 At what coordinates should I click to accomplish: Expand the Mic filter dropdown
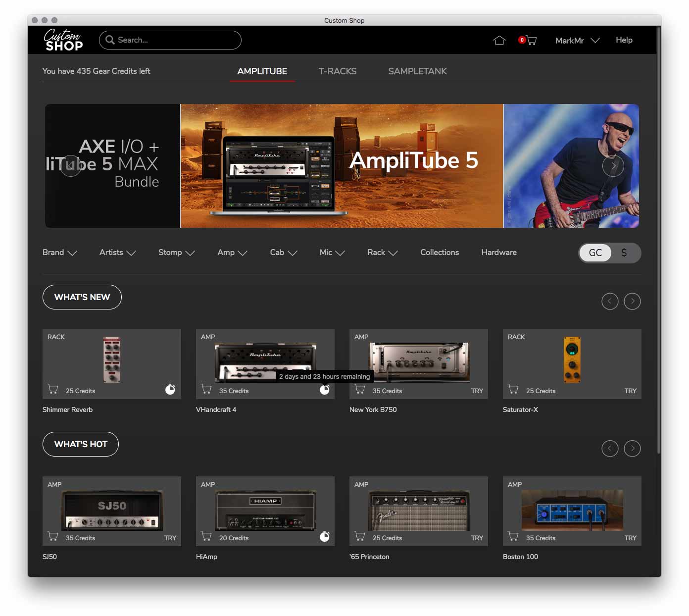coord(332,253)
